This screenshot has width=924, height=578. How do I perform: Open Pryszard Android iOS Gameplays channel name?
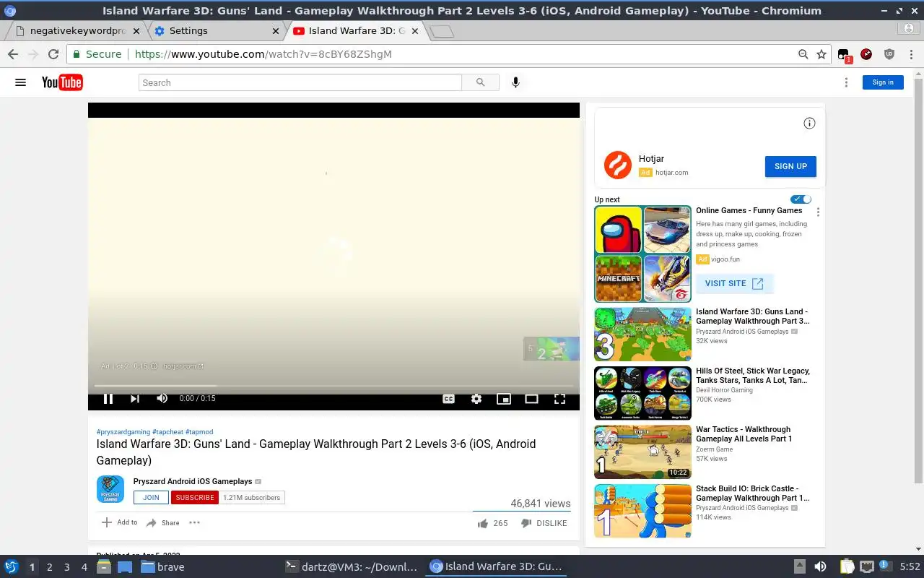[193, 481]
